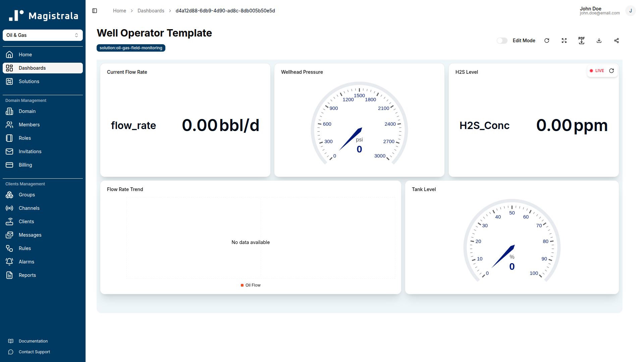Download the dashboard as PDF
This screenshot has height=362, width=644.
[582, 41]
